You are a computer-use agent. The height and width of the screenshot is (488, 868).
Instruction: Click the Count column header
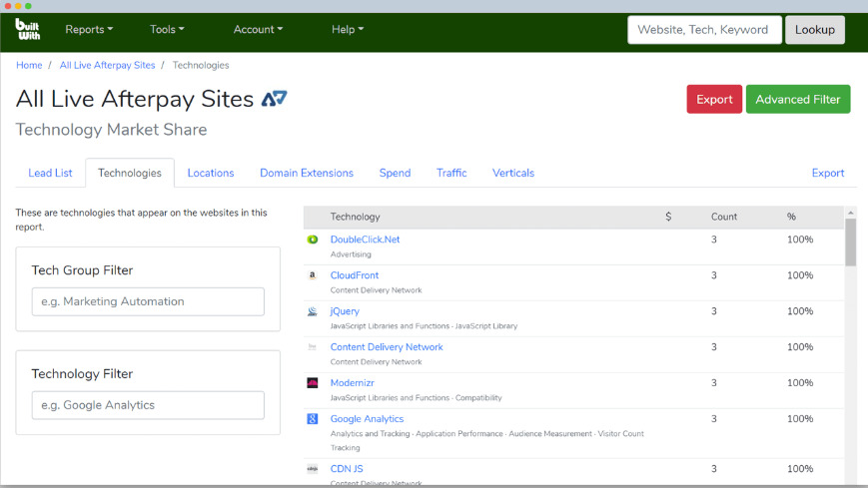tap(724, 217)
